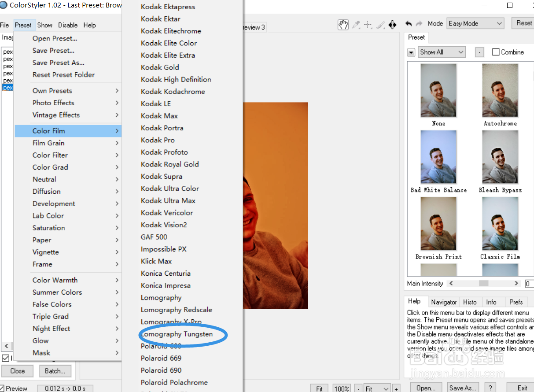This screenshot has width=534, height=392.
Task: Select the brush tool
Action: point(380,25)
